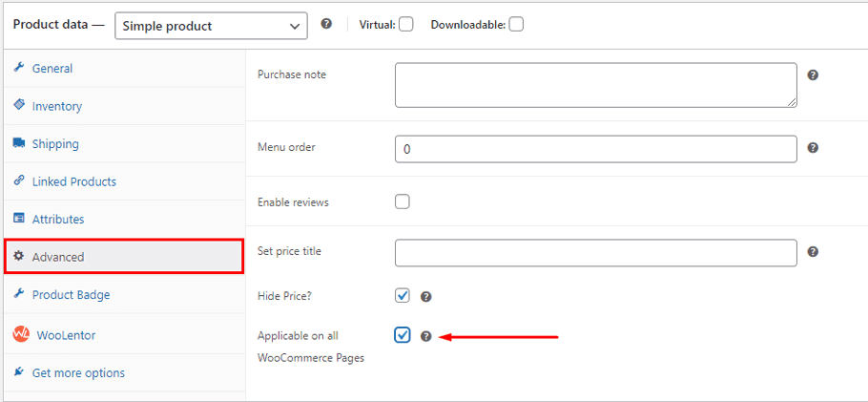The height and width of the screenshot is (402, 868).
Task: Switch to the Inventory tab
Action: pyautogui.click(x=124, y=106)
